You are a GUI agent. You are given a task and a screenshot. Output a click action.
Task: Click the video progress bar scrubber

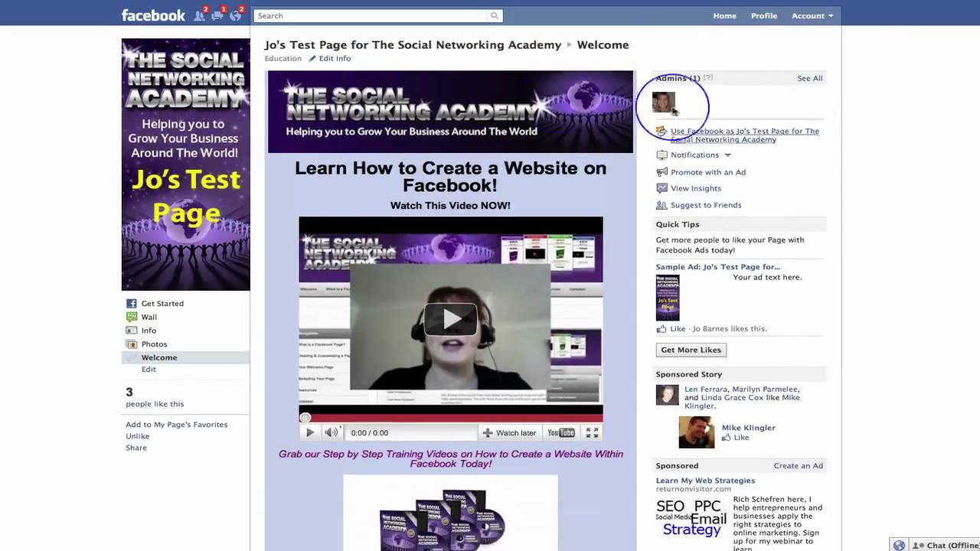pos(305,418)
